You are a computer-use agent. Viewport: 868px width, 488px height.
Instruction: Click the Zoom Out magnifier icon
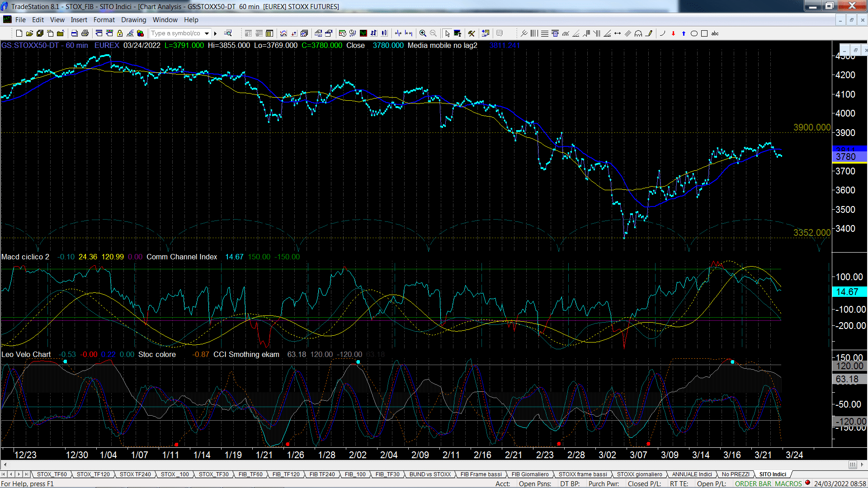click(433, 33)
